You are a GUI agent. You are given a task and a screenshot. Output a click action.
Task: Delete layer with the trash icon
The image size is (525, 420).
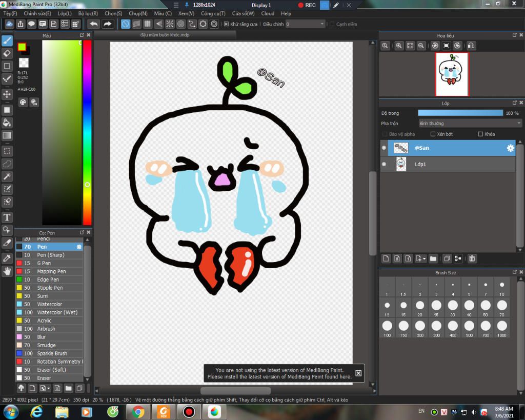click(472, 258)
